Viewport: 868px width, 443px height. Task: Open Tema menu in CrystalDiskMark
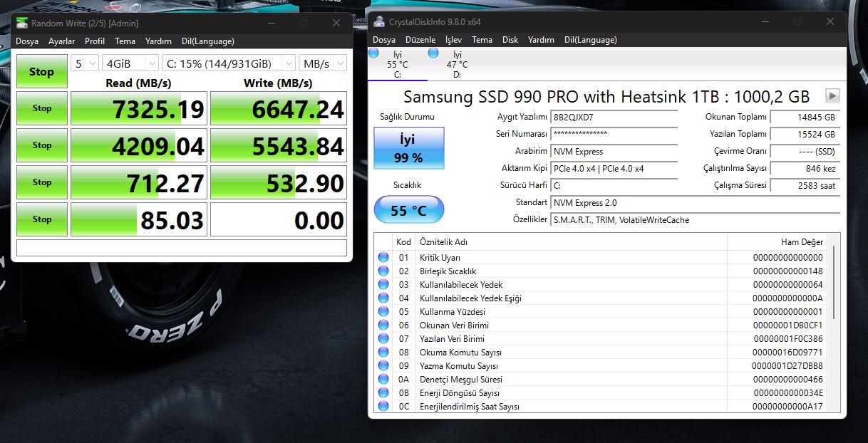125,41
